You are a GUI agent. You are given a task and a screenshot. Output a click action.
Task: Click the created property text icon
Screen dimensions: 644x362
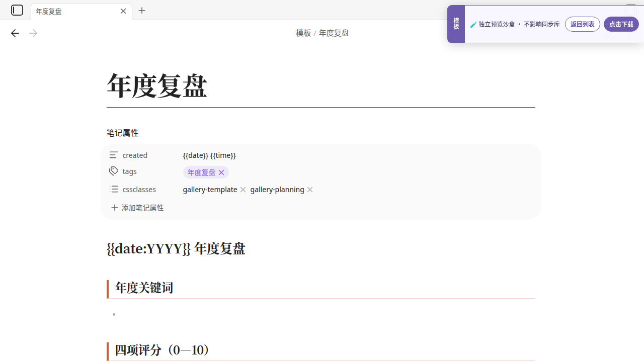tap(114, 155)
